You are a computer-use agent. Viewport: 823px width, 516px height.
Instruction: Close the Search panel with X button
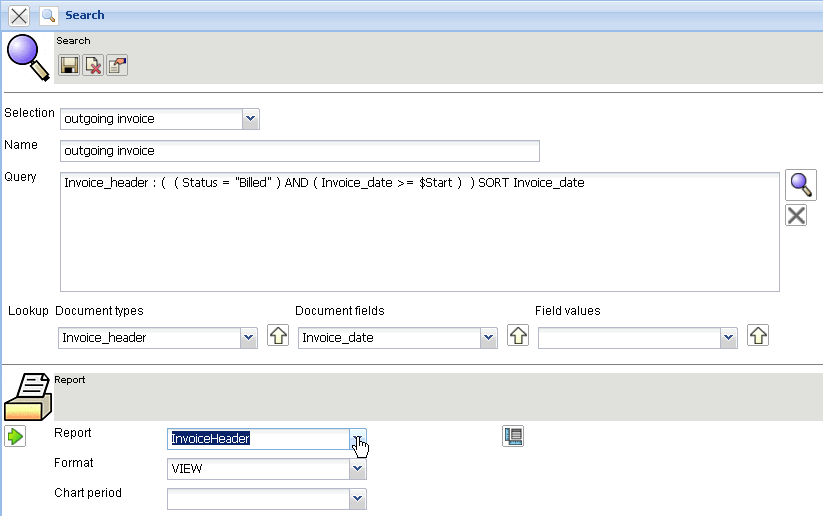(18, 16)
